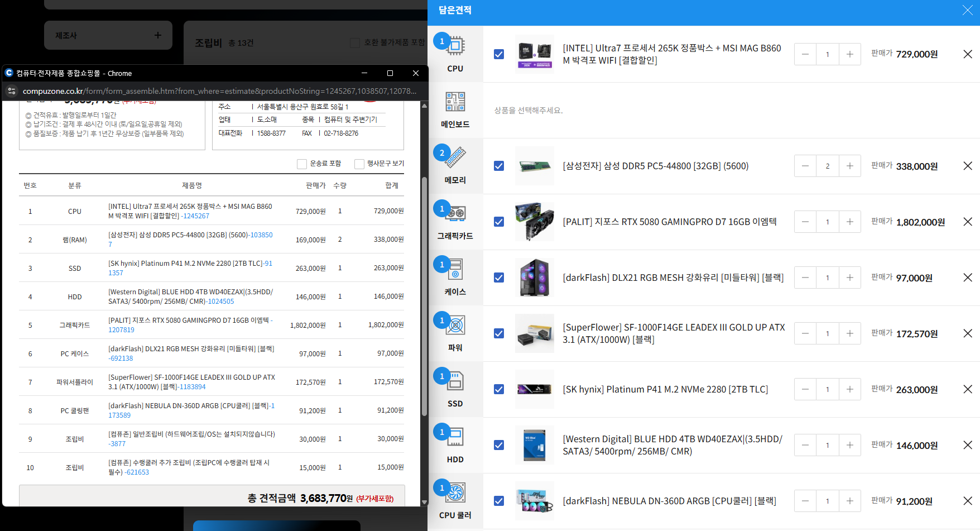Uncheck the INTEL Ultra7 CPU item

[x=499, y=54]
